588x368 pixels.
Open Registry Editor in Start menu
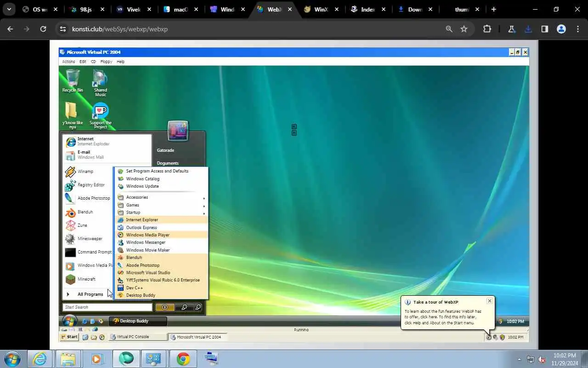(x=88, y=185)
